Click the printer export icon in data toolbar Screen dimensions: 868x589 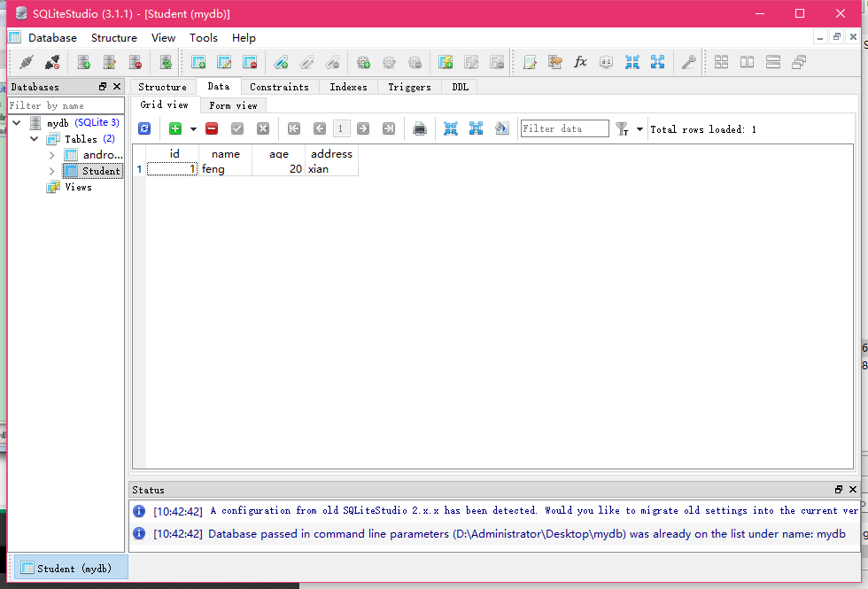pyautogui.click(x=420, y=128)
